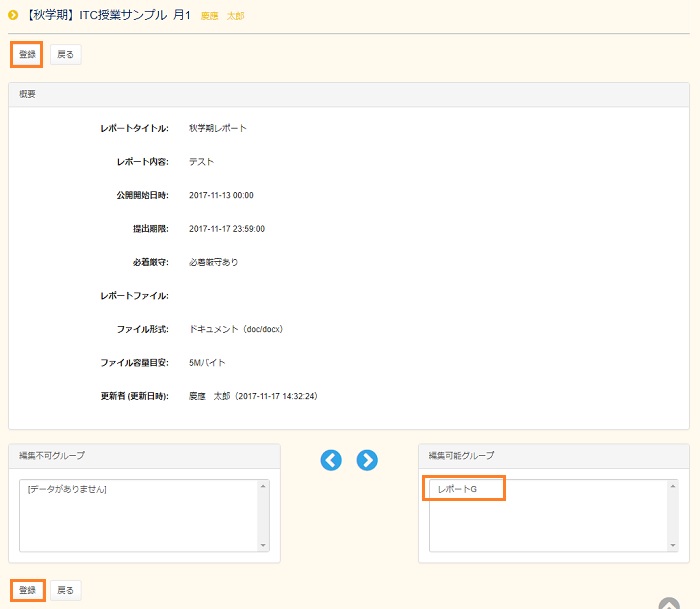Viewport: 700px width, 609px height.
Task: Click the 秋学期レポート report title value
Action: (217, 128)
